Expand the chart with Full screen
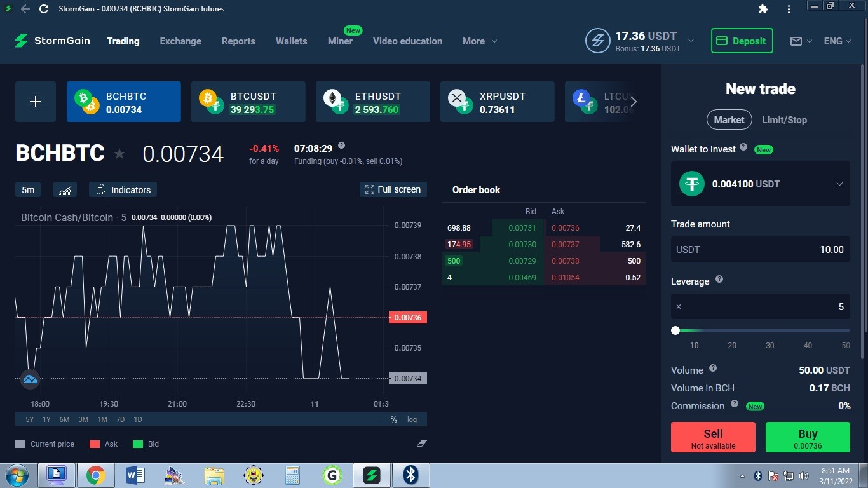This screenshot has height=488, width=868. click(x=393, y=189)
